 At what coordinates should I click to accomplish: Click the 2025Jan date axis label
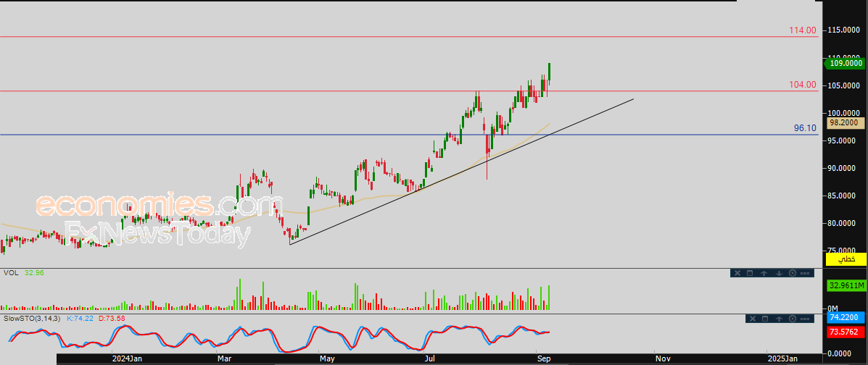782,358
